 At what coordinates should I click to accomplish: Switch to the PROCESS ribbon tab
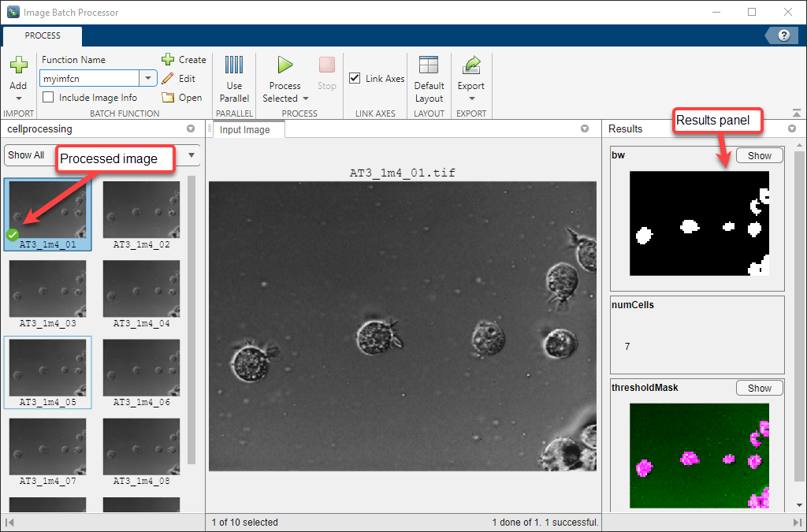(42, 35)
